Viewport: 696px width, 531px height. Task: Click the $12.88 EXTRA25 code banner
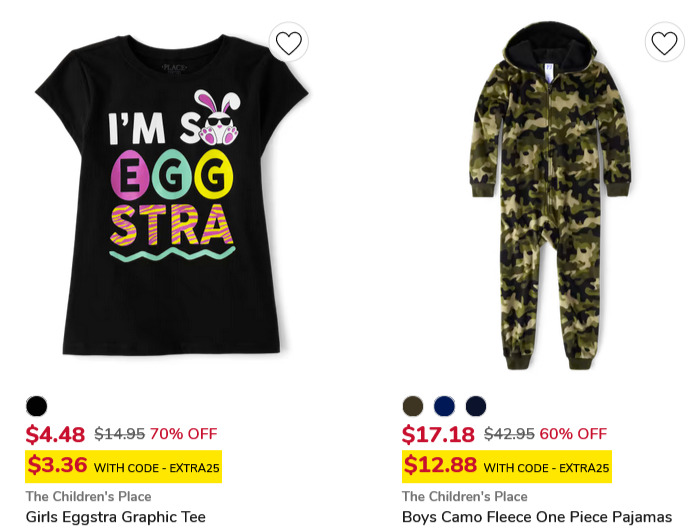[x=507, y=467]
